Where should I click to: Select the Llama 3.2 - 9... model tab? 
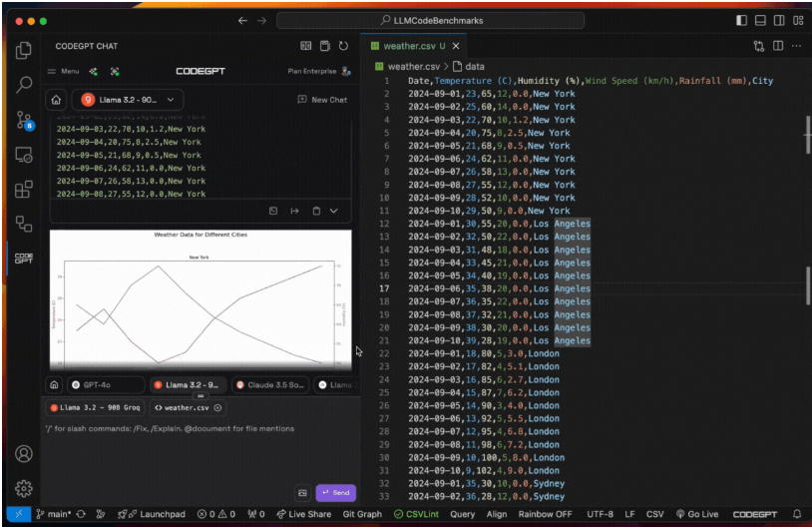[188, 385]
